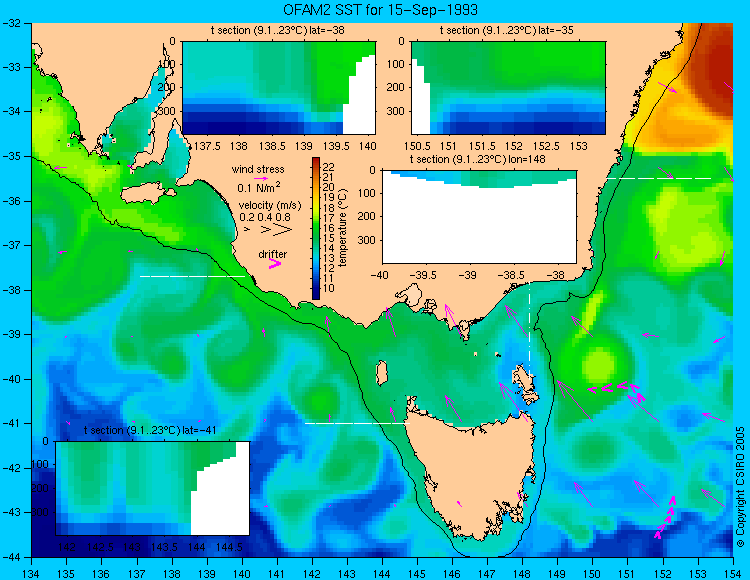Click depth label "100" in lon=148 section
The width and height of the screenshot is (750, 580).
click(367, 193)
